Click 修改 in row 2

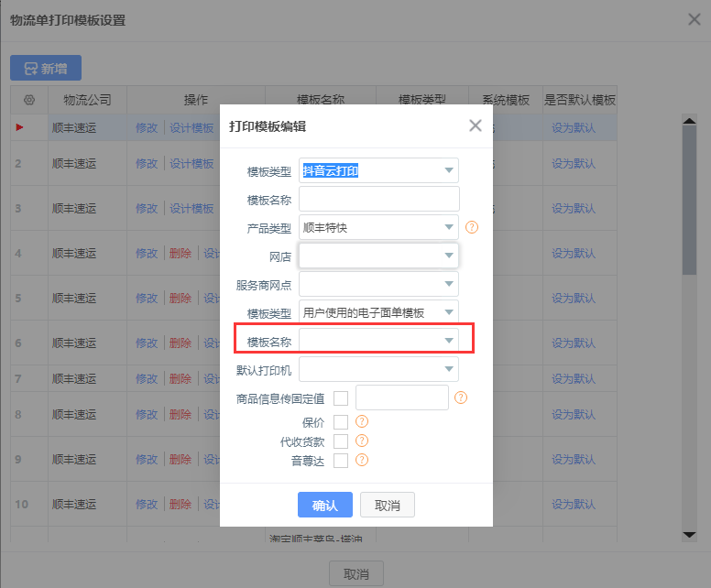[147, 163]
